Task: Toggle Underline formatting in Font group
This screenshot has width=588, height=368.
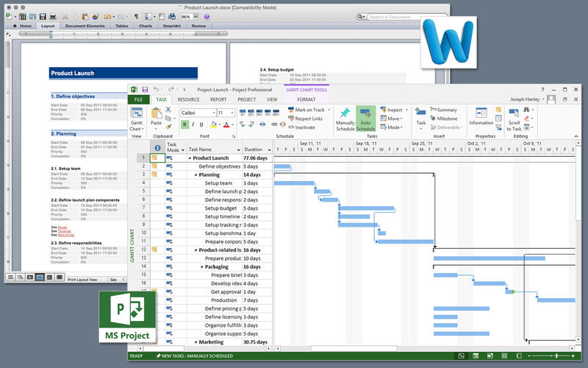Action: coord(201,124)
